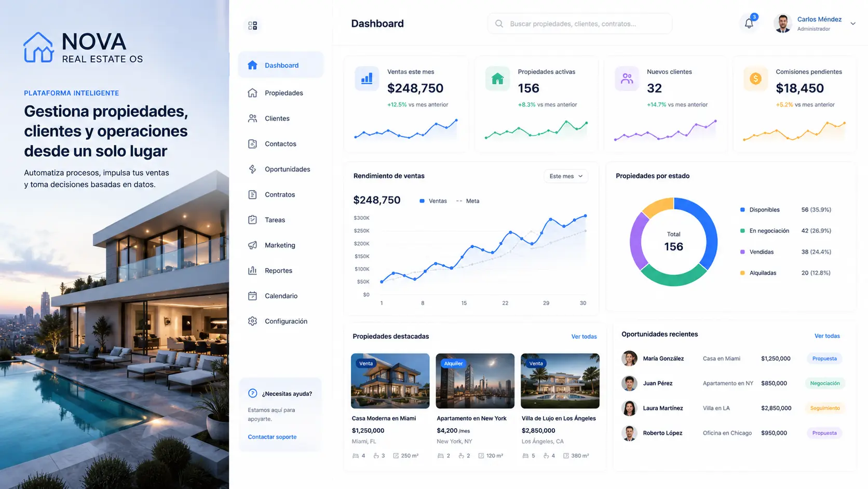This screenshot has width=868, height=489.
Task: Open the Dashboard menu item
Action: (281, 65)
